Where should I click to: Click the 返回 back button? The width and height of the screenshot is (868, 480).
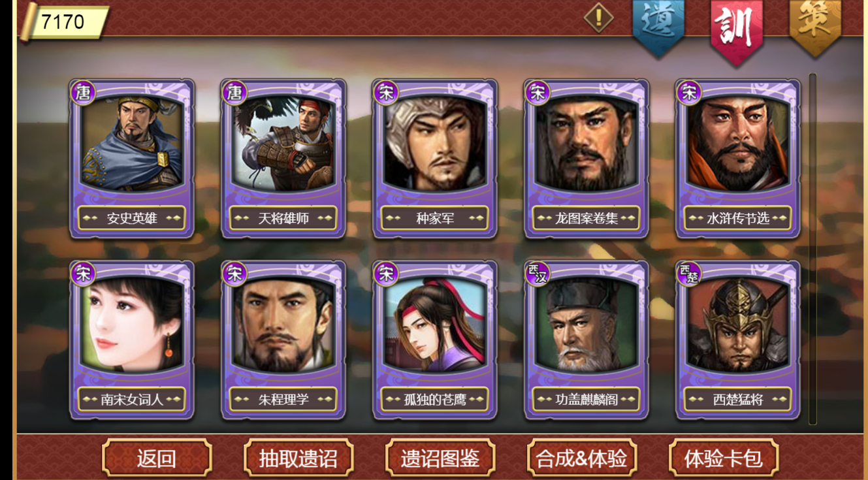tap(157, 458)
